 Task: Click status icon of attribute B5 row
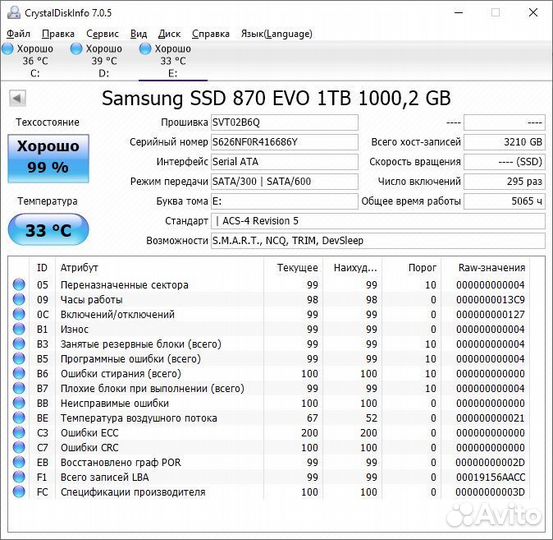(19, 358)
